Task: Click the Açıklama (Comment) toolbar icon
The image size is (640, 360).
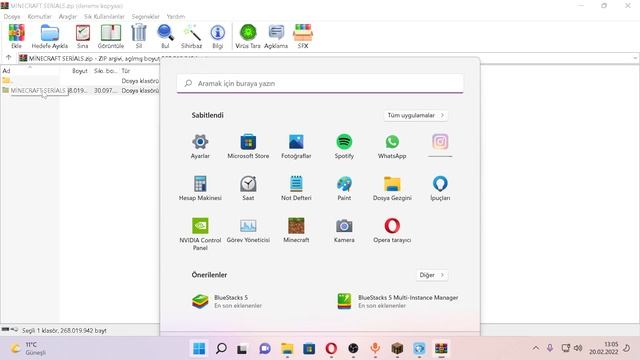Action: (276, 37)
